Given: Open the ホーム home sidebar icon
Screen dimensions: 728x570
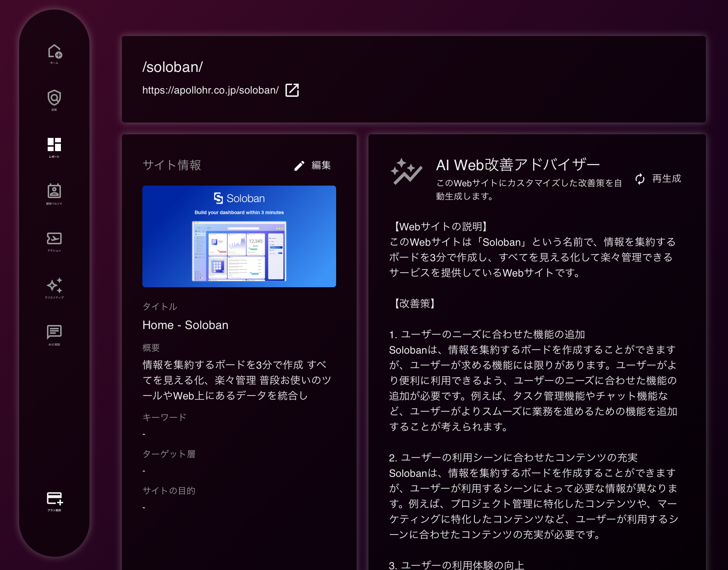Looking at the screenshot, I should click(x=54, y=52).
